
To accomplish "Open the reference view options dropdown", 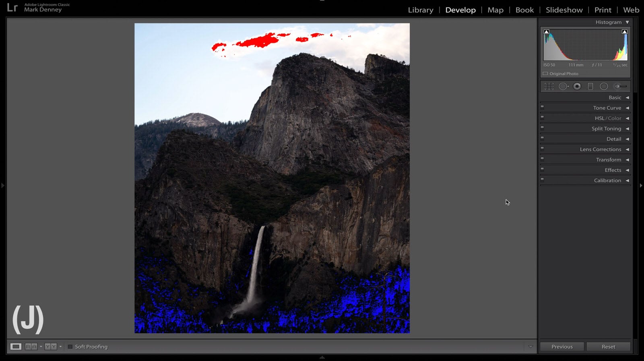I will [41, 346].
